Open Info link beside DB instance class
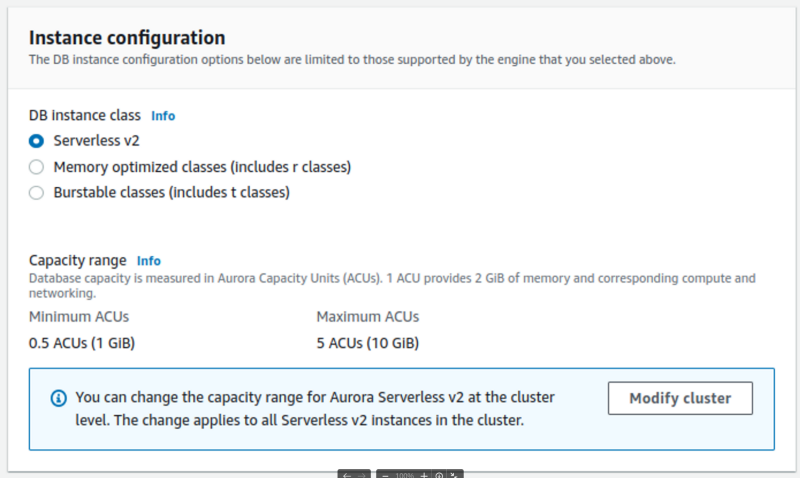Screen dimensions: 800x478 click(x=163, y=116)
